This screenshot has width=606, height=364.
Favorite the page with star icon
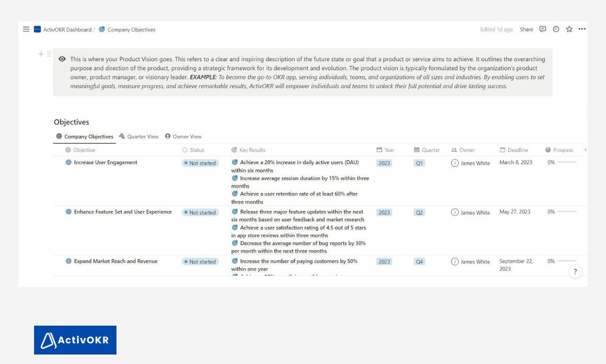click(x=569, y=29)
